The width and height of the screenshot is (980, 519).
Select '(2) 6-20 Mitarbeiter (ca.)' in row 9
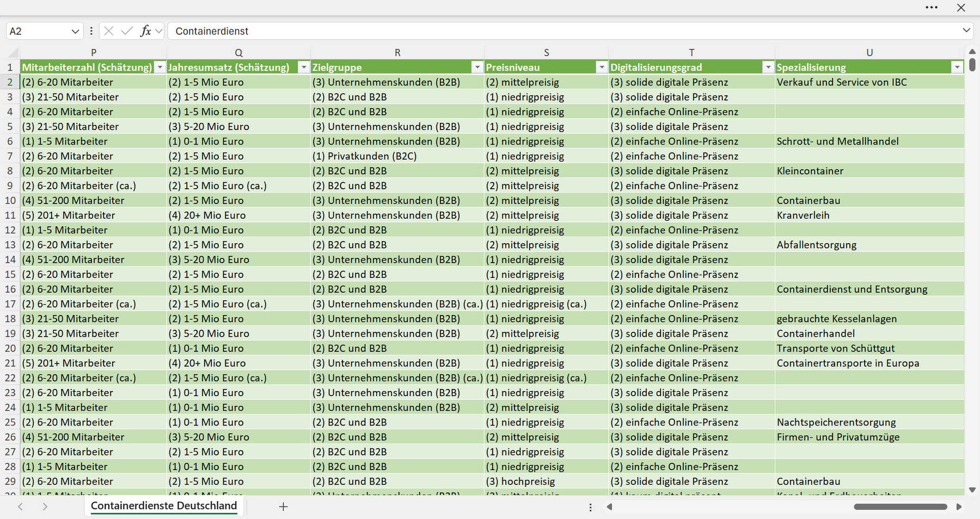point(94,186)
